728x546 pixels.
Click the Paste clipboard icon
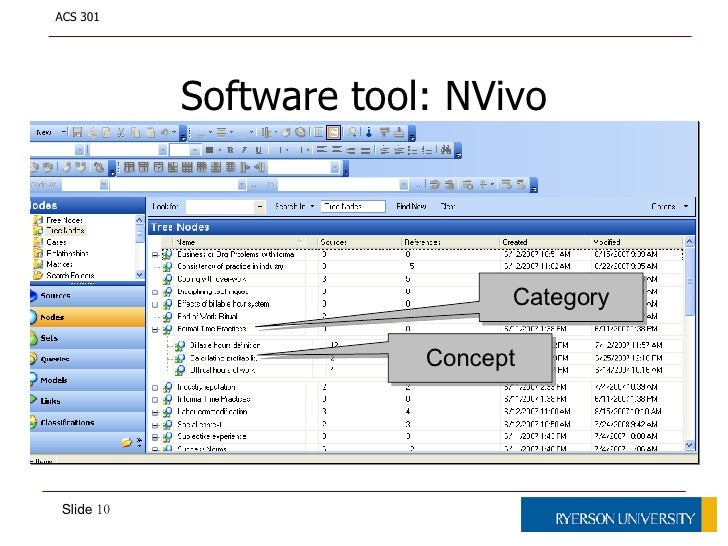click(150, 133)
